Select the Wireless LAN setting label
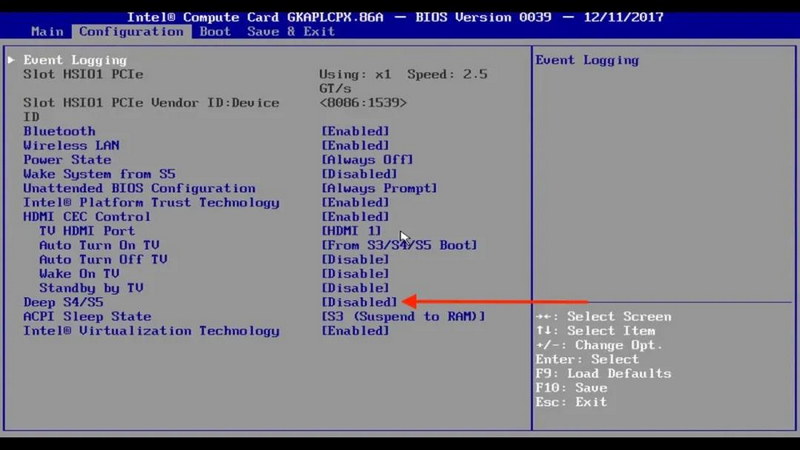Viewport: 800px width, 450px height. (71, 145)
